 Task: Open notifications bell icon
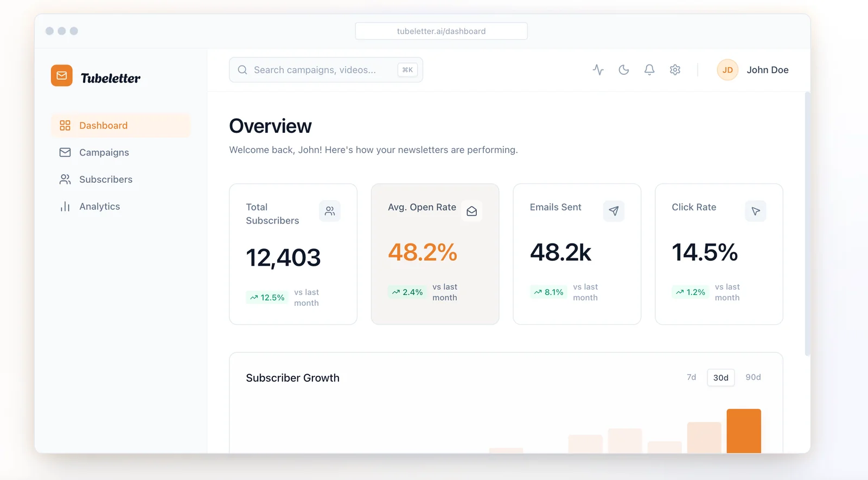[x=649, y=70]
